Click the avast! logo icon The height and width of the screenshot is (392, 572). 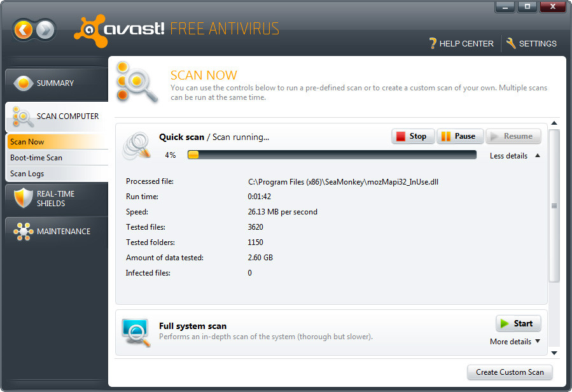point(91,31)
